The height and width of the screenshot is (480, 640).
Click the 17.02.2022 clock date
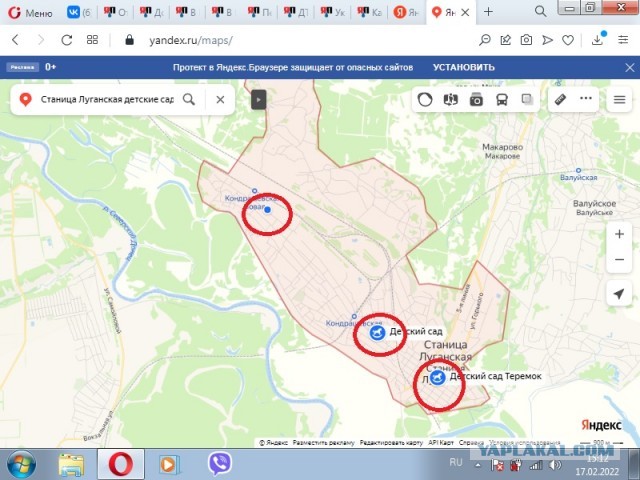pyautogui.click(x=597, y=472)
